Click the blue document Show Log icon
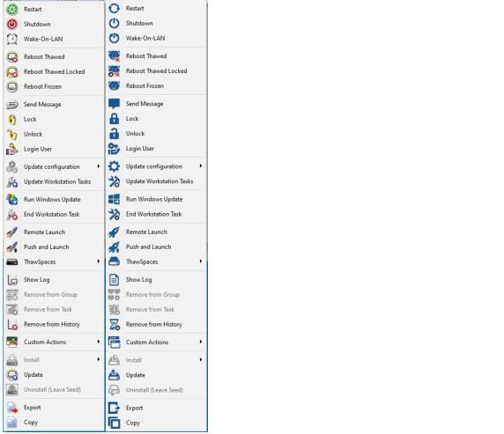The width and height of the screenshot is (504, 434). point(115,279)
